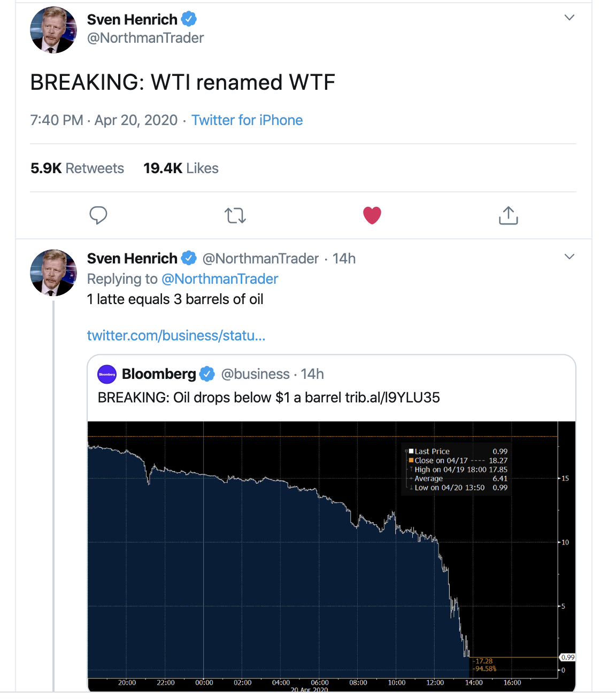The image size is (616, 699).
Task: Click verified badge in the reply header
Action: [189, 258]
